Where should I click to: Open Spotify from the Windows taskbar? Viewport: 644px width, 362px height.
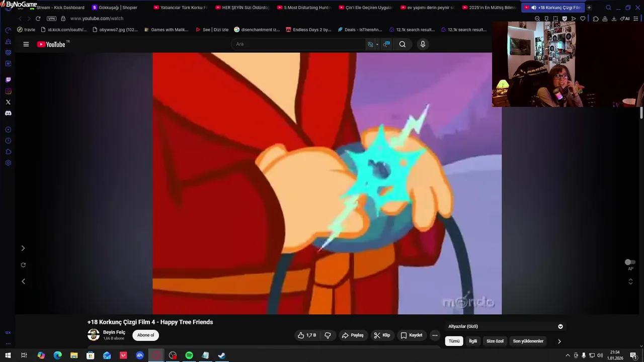[189, 355]
